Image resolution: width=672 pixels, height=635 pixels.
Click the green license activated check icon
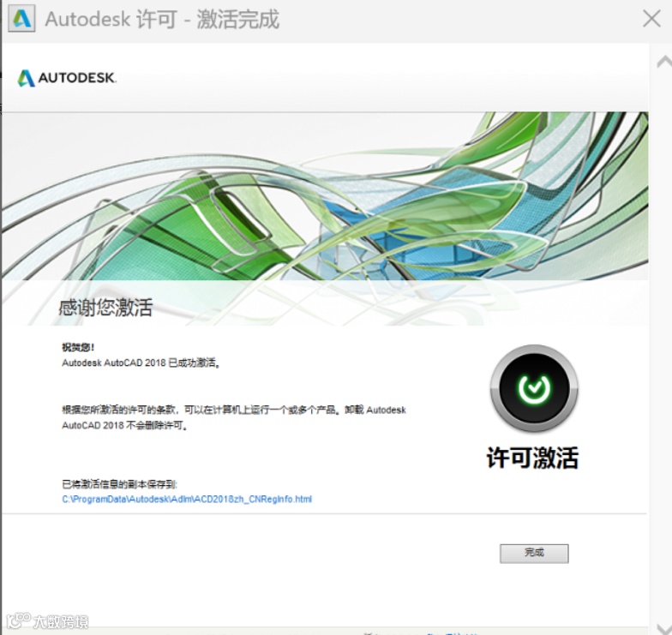pos(534,388)
